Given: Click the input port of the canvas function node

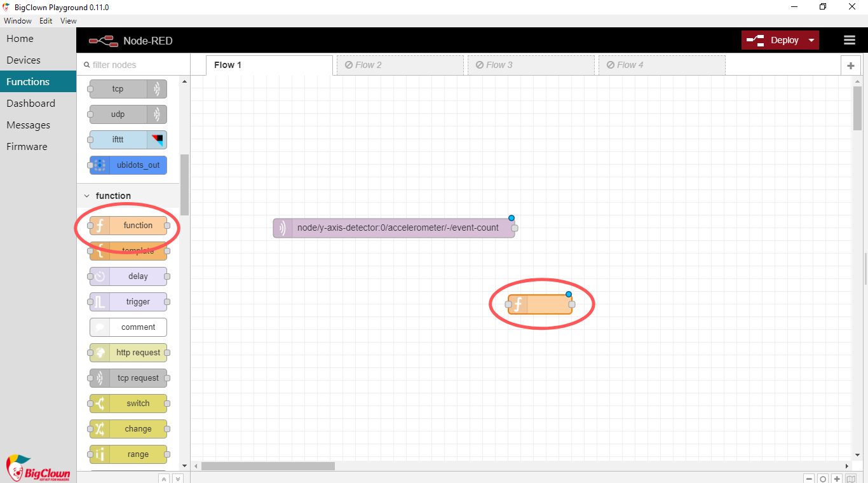Looking at the screenshot, I should [508, 304].
